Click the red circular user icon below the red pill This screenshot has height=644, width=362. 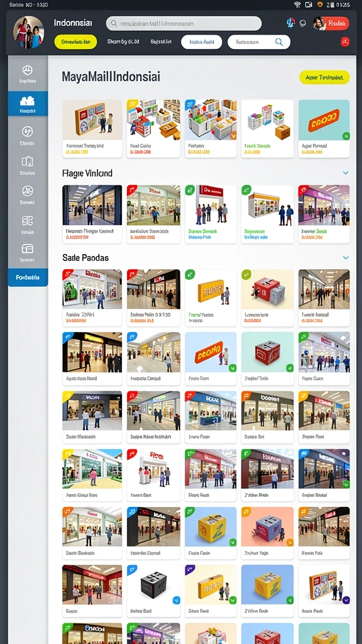click(x=345, y=42)
